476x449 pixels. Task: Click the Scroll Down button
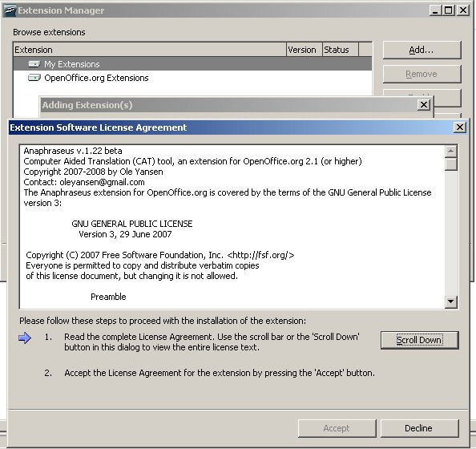click(x=420, y=340)
